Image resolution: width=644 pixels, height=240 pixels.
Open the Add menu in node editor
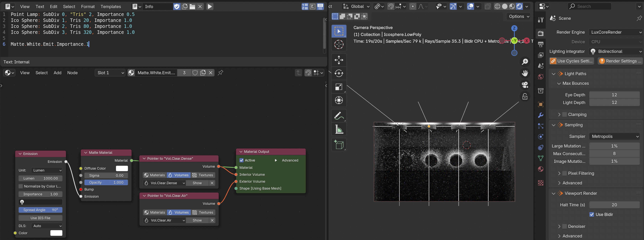[x=57, y=73]
